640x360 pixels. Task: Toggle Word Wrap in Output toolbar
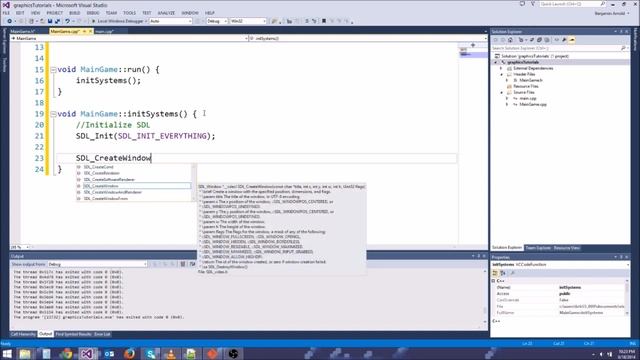click(192, 264)
